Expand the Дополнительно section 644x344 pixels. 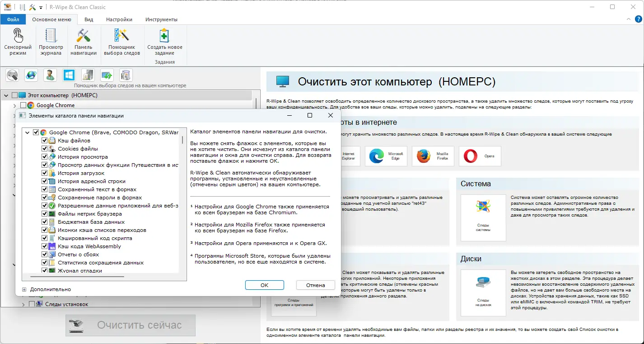[x=24, y=289]
